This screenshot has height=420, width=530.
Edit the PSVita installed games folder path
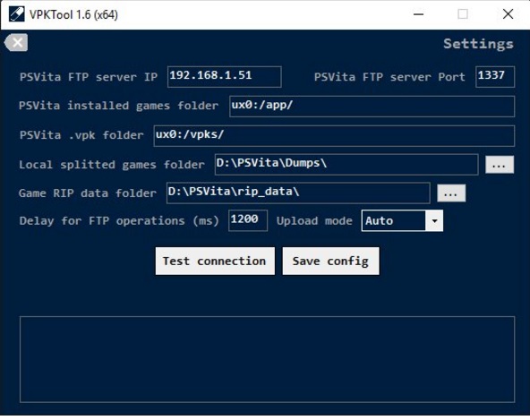(x=372, y=107)
